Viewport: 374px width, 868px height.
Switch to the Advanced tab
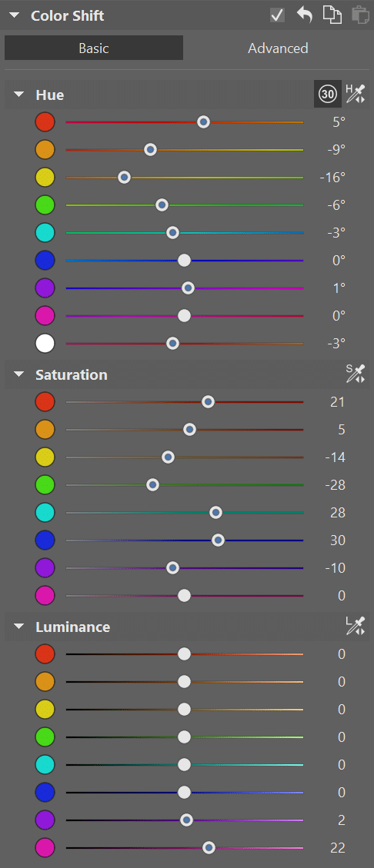(x=278, y=48)
